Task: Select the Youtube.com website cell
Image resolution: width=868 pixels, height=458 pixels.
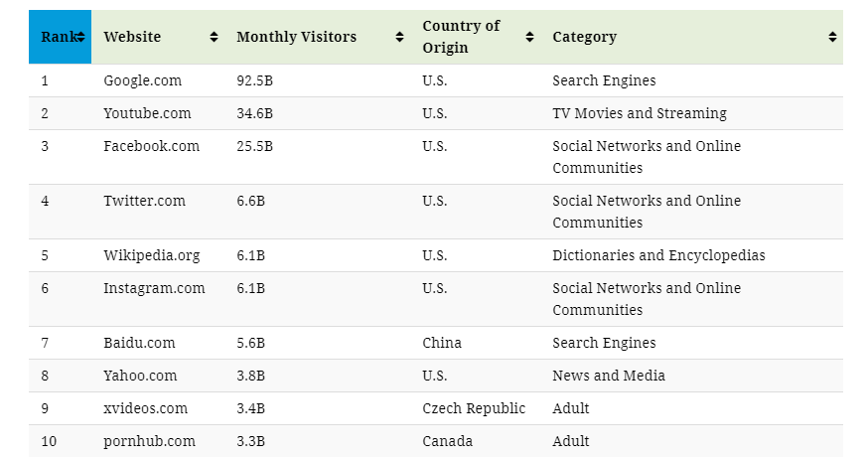Action: pyautogui.click(x=147, y=113)
